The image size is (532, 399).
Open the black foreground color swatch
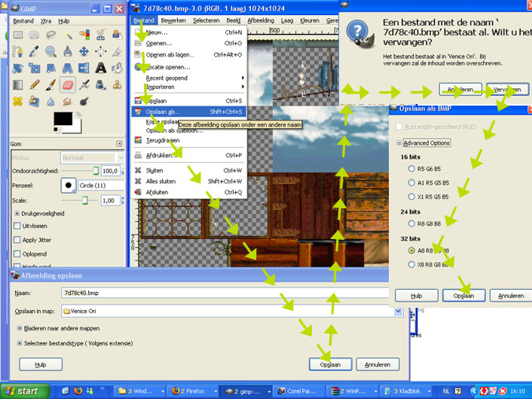click(63, 119)
